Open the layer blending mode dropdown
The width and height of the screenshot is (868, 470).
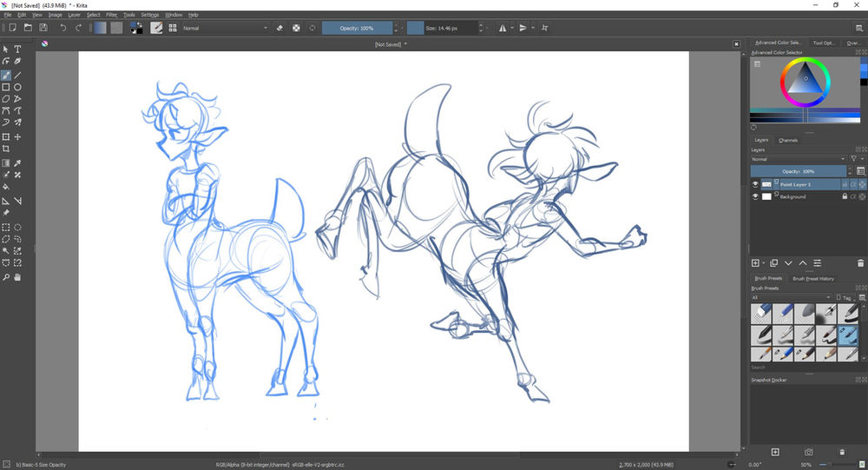click(799, 159)
